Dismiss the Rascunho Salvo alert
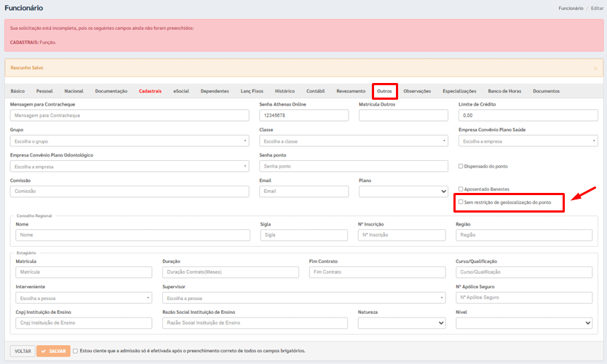The width and height of the screenshot is (607, 364). tap(595, 68)
